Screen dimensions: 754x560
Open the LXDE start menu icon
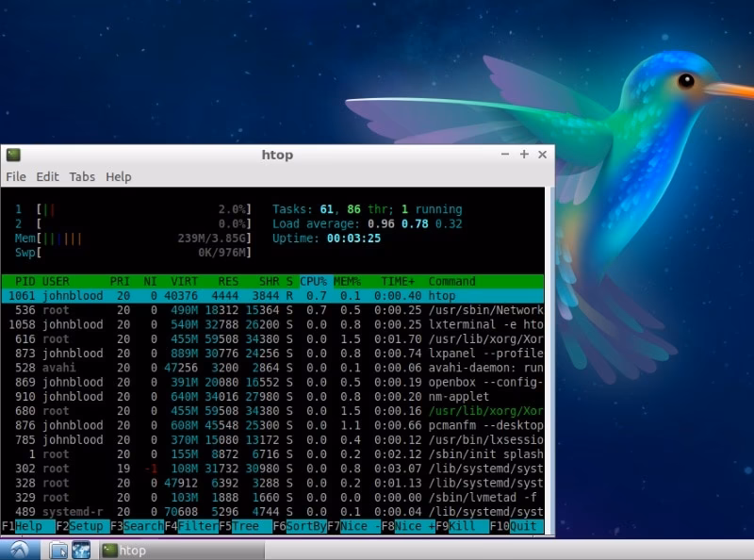(20, 550)
